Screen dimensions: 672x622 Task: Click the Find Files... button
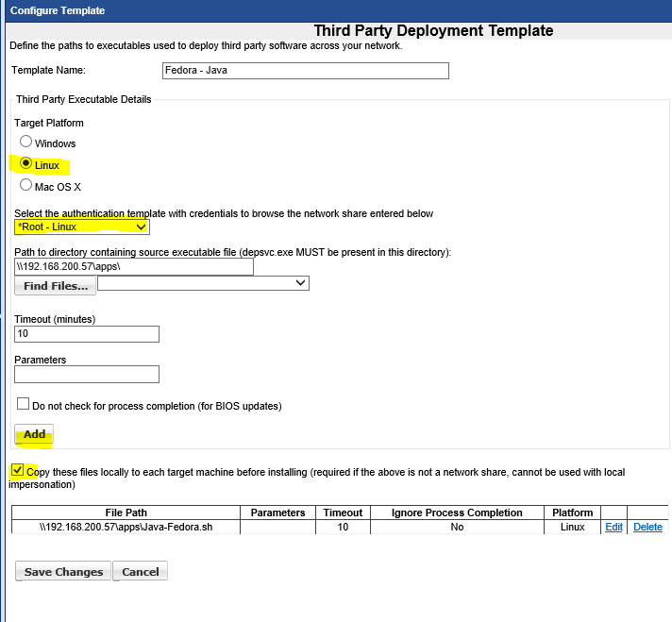pos(55,285)
